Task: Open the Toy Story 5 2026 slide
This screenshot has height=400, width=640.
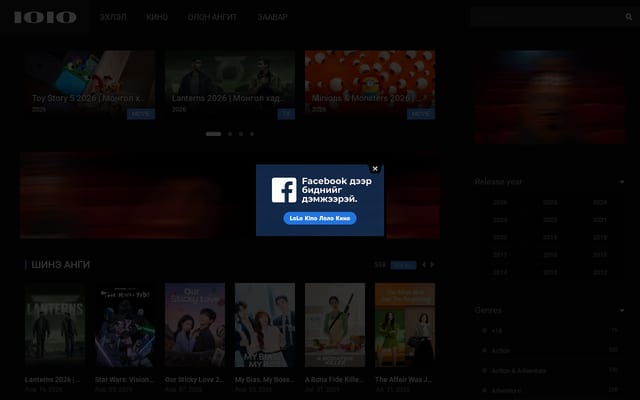Action: (x=90, y=85)
